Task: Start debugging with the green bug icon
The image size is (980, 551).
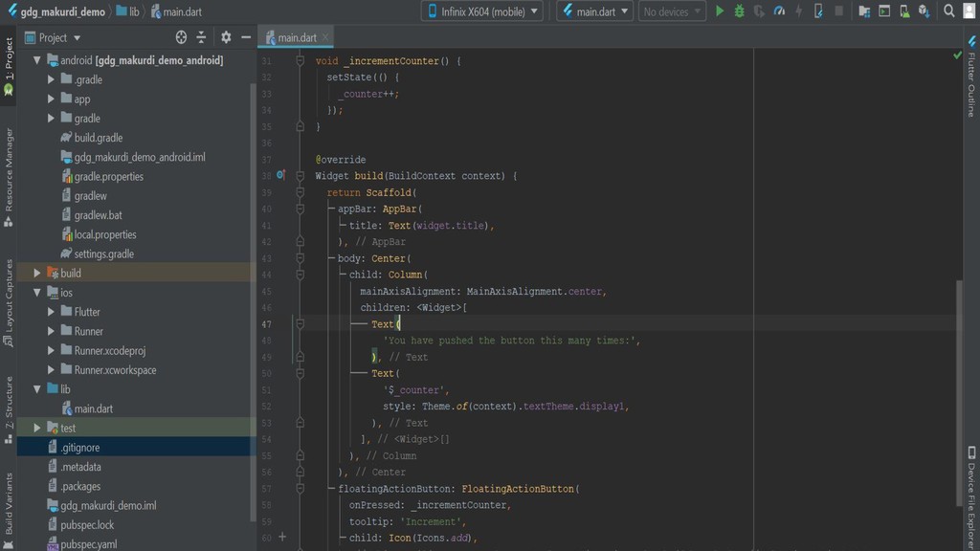Action: click(739, 11)
